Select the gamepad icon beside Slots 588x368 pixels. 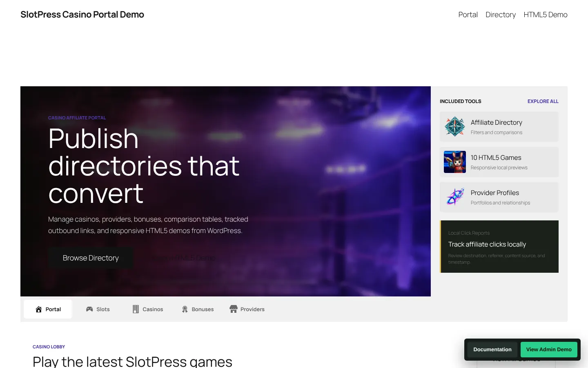click(x=89, y=309)
